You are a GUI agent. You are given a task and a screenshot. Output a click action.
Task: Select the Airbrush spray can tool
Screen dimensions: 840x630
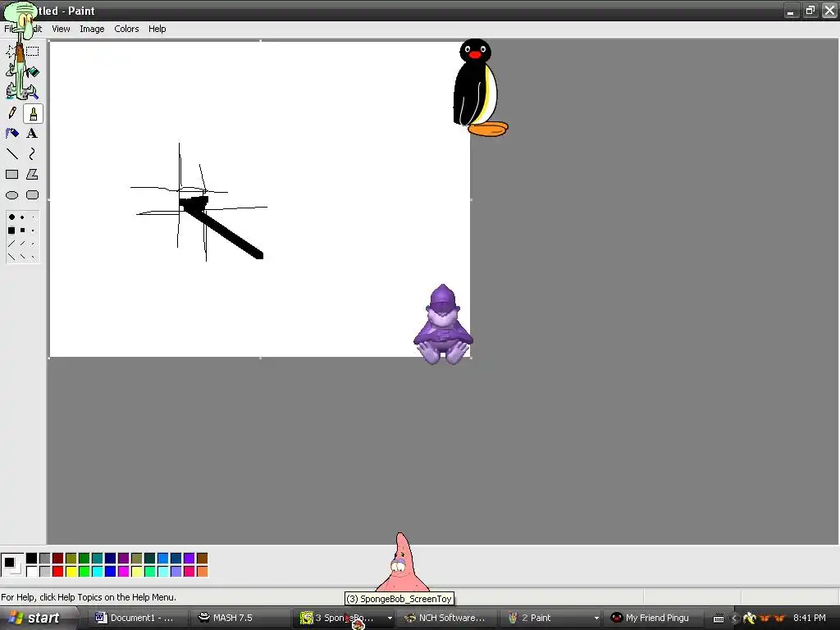tap(11, 134)
